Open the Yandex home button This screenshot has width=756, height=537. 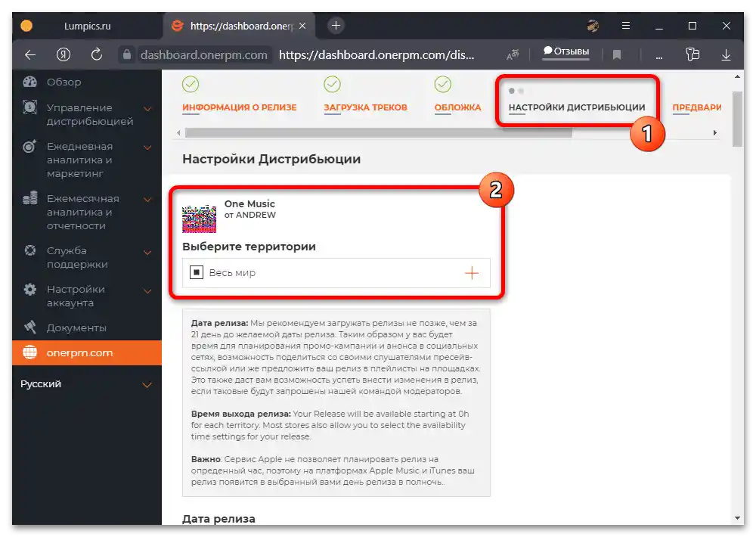pos(64,54)
